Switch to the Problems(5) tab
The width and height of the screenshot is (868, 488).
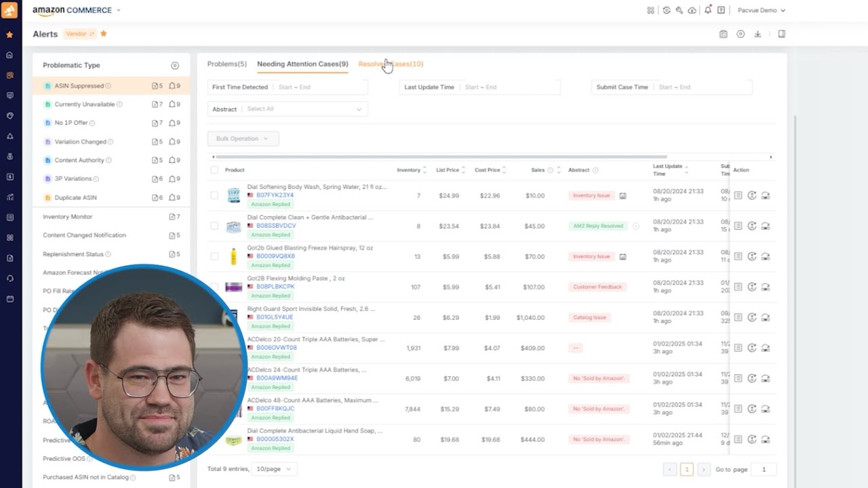click(226, 64)
